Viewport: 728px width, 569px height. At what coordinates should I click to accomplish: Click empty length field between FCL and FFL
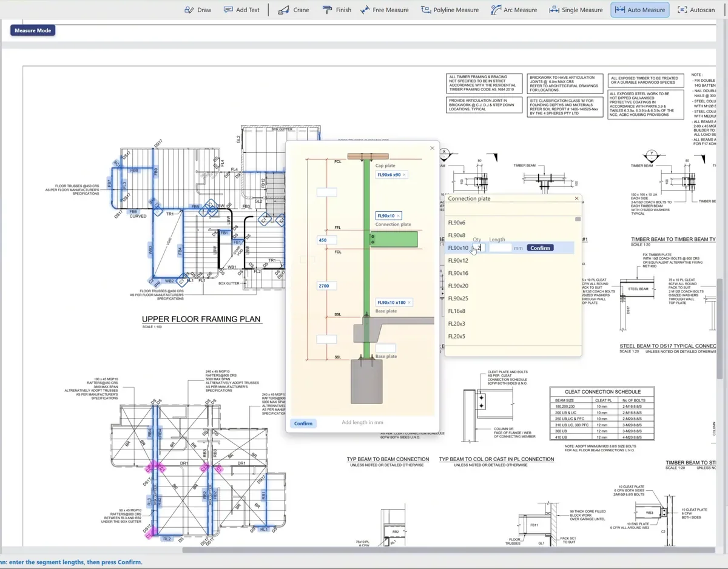point(326,192)
